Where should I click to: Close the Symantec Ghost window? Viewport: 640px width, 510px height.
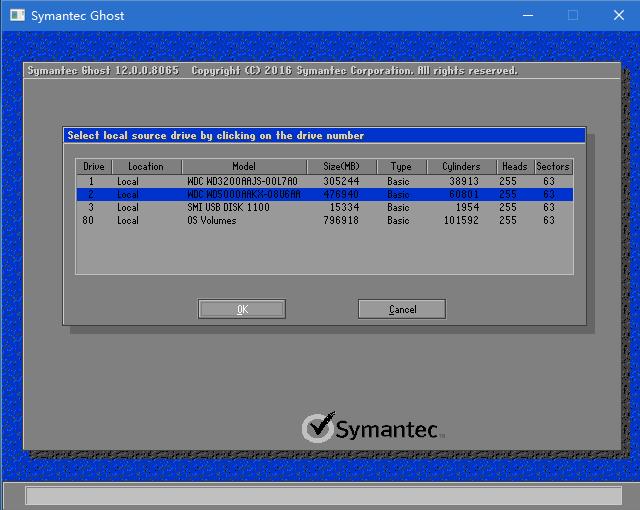[619, 16]
